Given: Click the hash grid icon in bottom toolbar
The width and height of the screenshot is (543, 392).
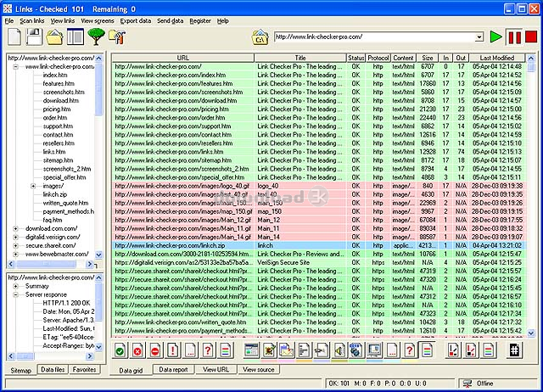Looking at the screenshot, I should [x=513, y=350].
